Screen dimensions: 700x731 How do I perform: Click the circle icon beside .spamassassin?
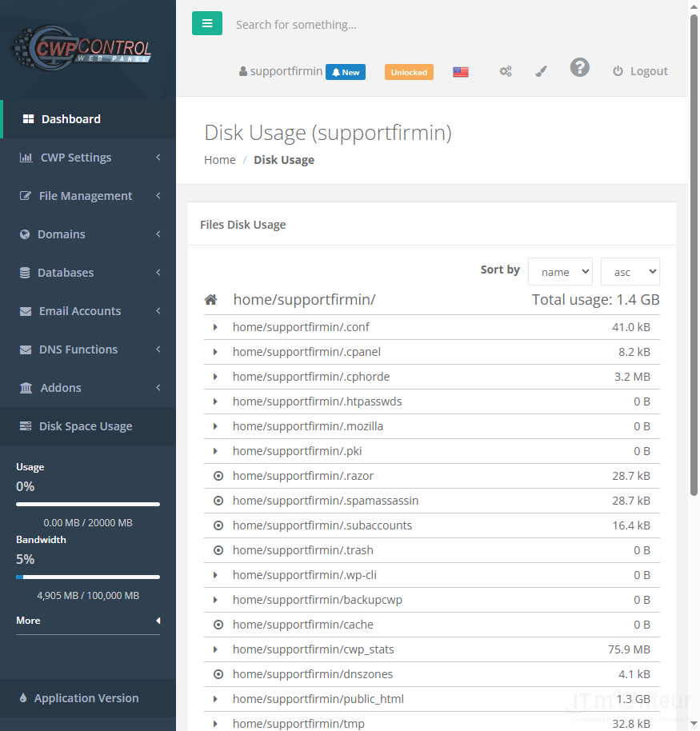click(218, 501)
